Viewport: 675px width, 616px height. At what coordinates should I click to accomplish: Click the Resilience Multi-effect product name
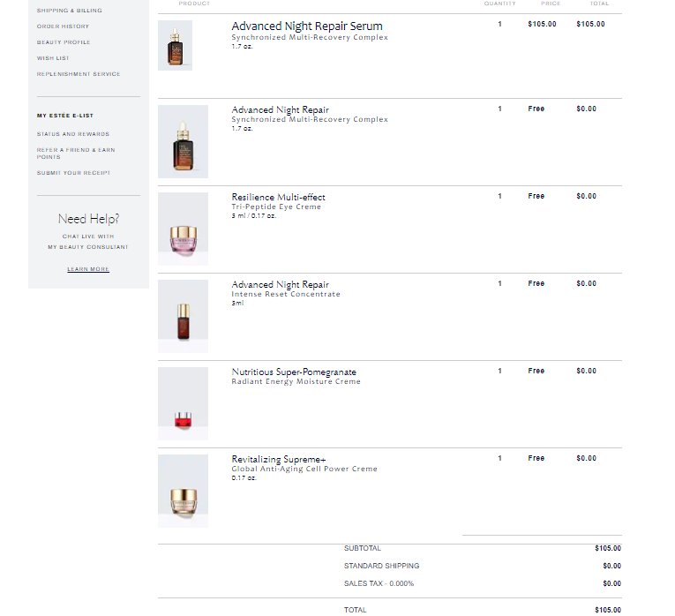(278, 197)
